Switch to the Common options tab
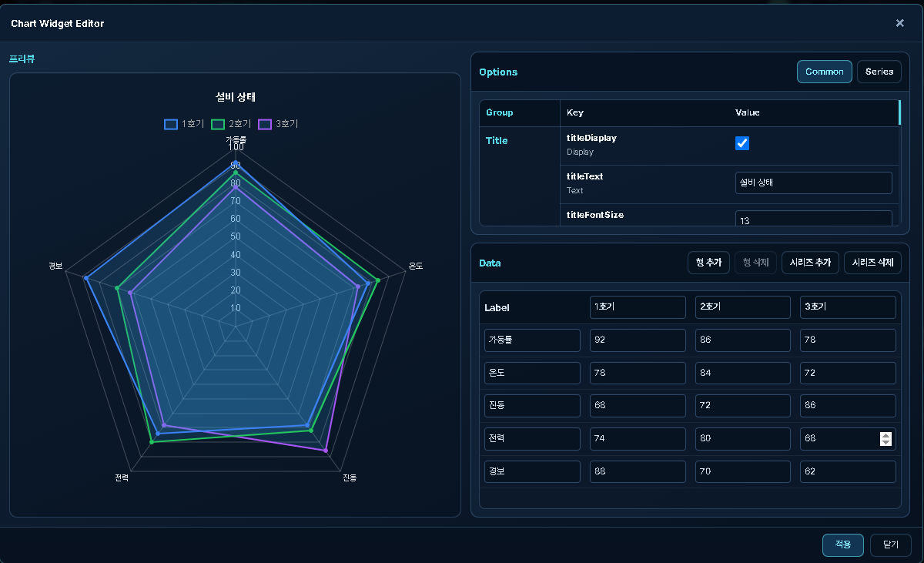 (x=825, y=72)
